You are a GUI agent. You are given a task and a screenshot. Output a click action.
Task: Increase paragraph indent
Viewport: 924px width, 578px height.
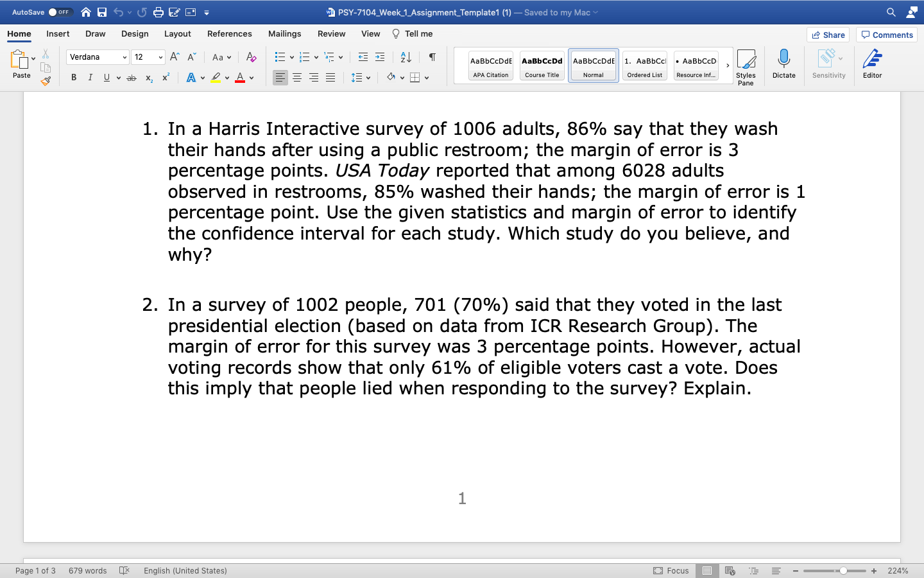pos(379,57)
